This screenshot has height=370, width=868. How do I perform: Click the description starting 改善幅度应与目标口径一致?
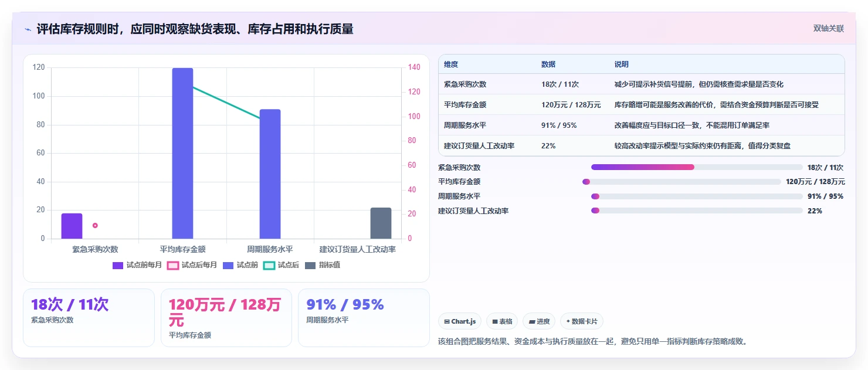pyautogui.click(x=691, y=125)
